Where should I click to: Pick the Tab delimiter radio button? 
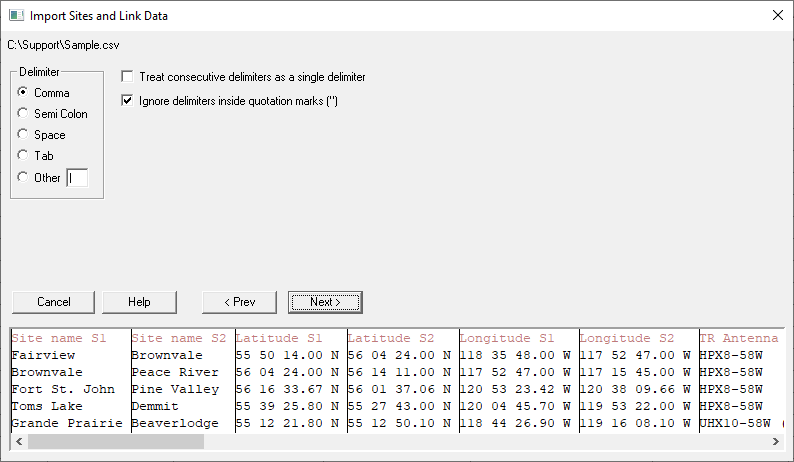pos(23,156)
